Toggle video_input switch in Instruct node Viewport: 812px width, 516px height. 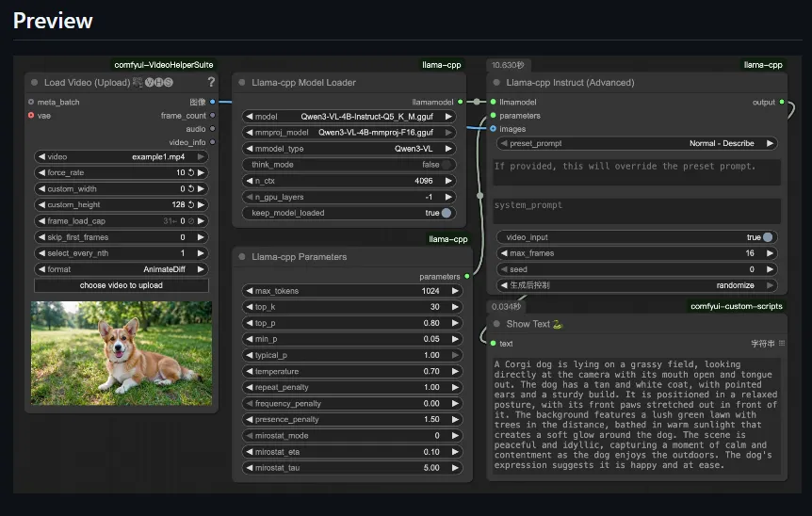coord(768,237)
